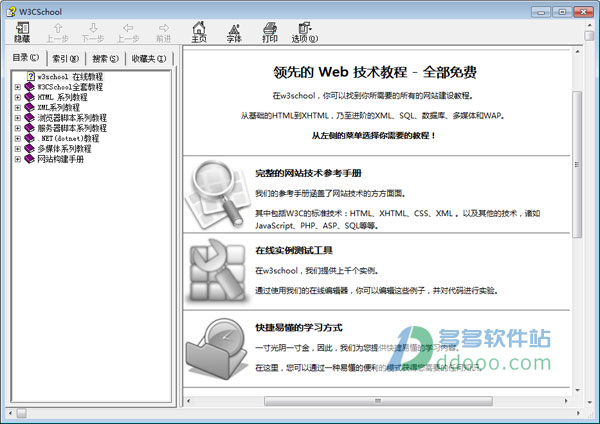
Task: Maximize the W3CSchool window
Action: (562, 12)
